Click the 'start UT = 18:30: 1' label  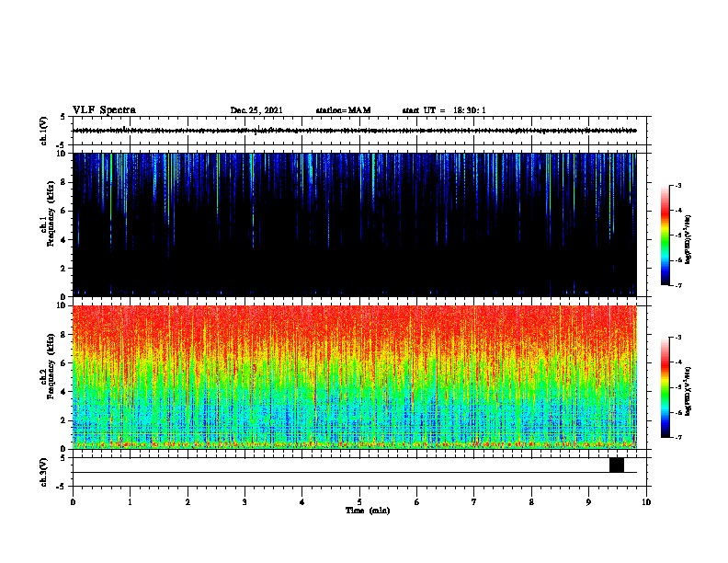click(x=444, y=110)
